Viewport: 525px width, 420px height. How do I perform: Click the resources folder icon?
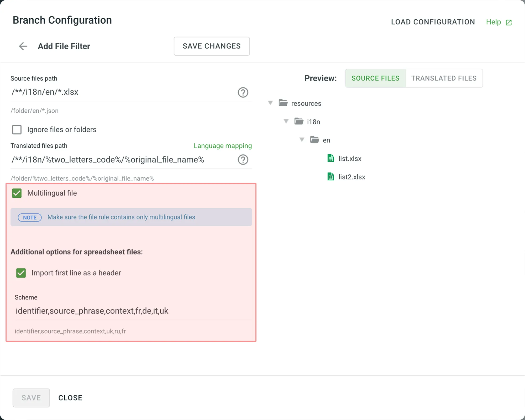[x=283, y=103]
